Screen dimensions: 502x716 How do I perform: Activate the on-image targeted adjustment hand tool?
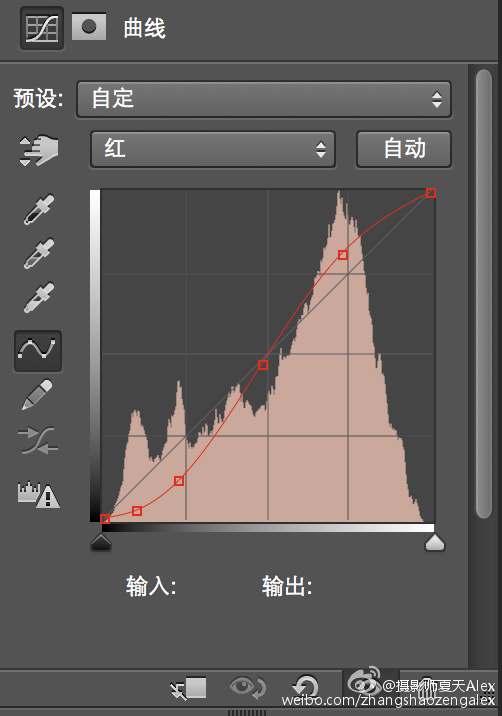tap(38, 150)
